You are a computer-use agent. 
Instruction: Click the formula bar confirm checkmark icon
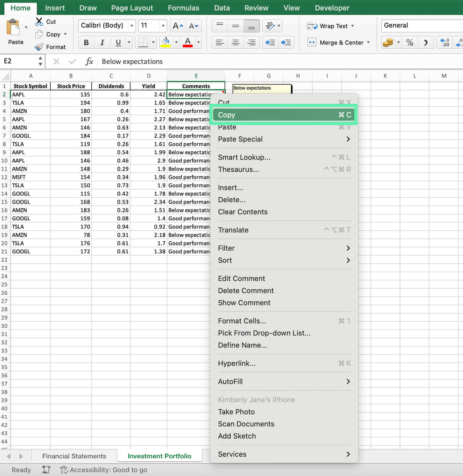click(72, 61)
